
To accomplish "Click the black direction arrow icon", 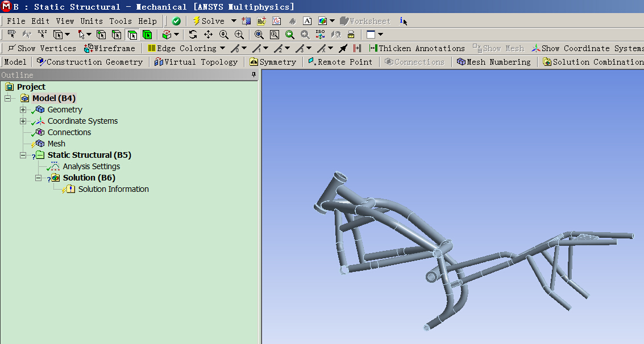I will pyautogui.click(x=343, y=48).
